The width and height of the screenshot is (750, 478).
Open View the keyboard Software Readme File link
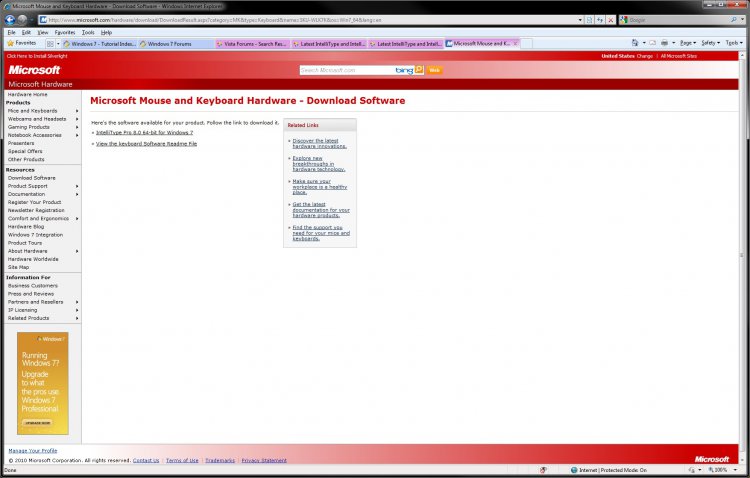146,144
